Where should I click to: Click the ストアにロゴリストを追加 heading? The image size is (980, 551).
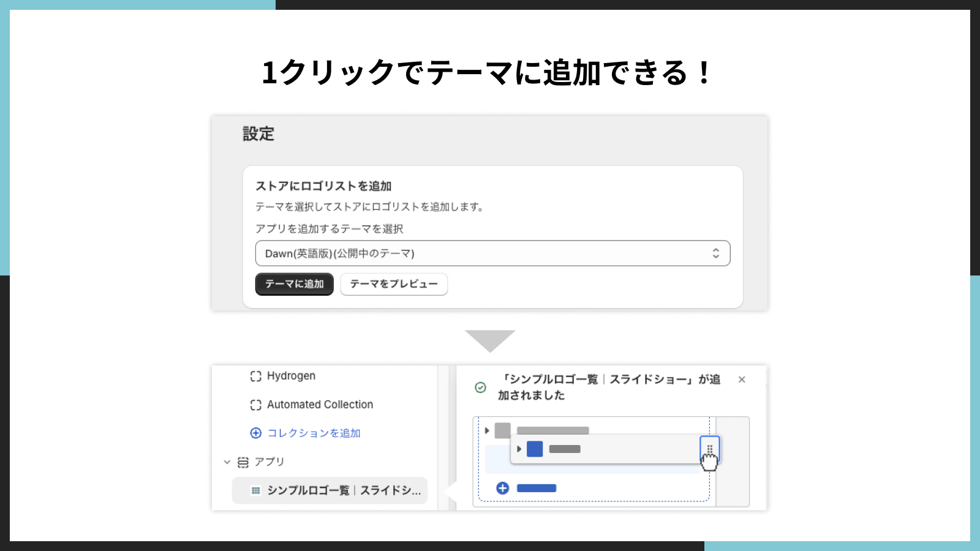coord(323,186)
